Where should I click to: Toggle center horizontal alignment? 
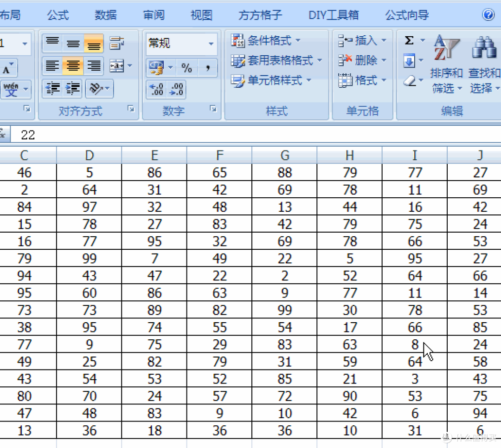click(x=73, y=66)
